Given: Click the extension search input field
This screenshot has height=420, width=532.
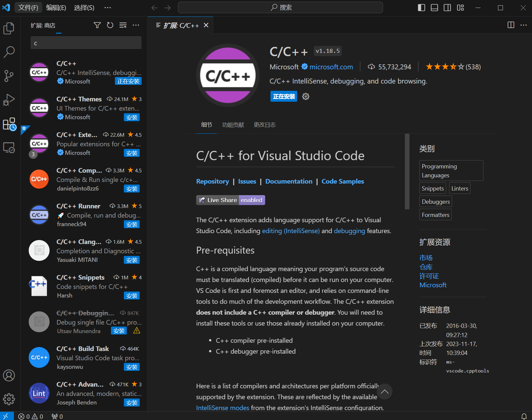Looking at the screenshot, I should coord(86,43).
